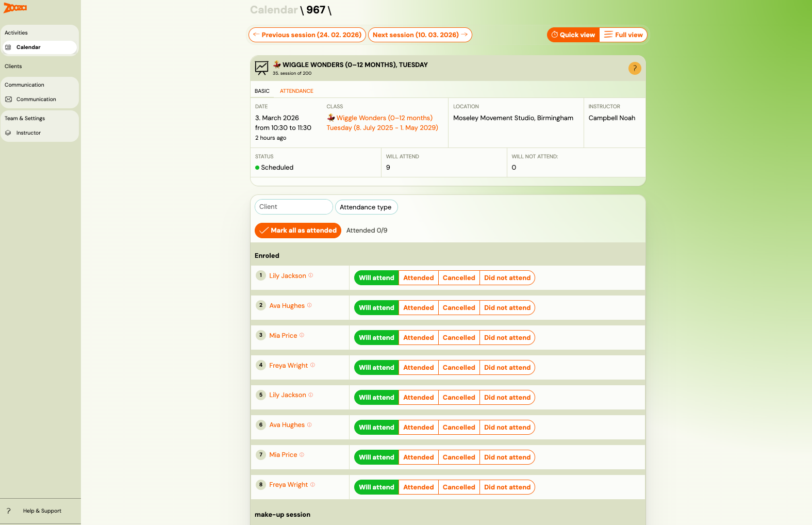Open row 2 Ava Hughes client profile

287,306
